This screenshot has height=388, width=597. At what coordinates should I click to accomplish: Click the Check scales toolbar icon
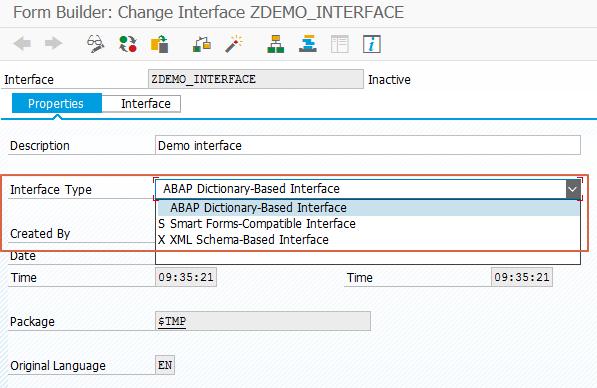[202, 44]
